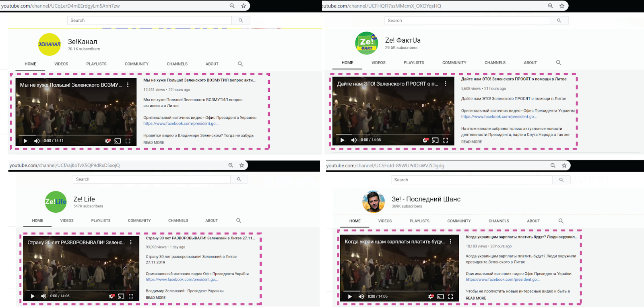The image size is (644, 307).
Task: Zoom icon in Ze! Life address bar
Action: pyautogui.click(x=231, y=165)
